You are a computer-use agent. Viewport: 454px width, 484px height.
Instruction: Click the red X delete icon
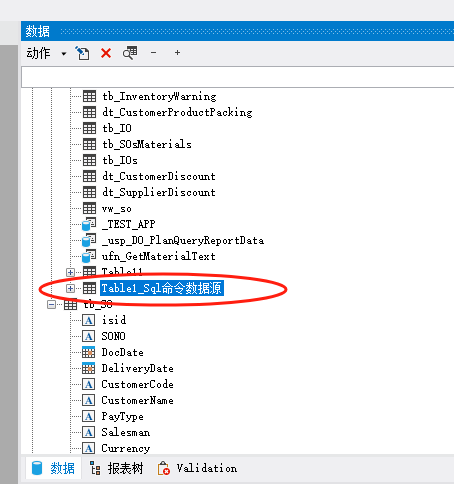[106, 53]
